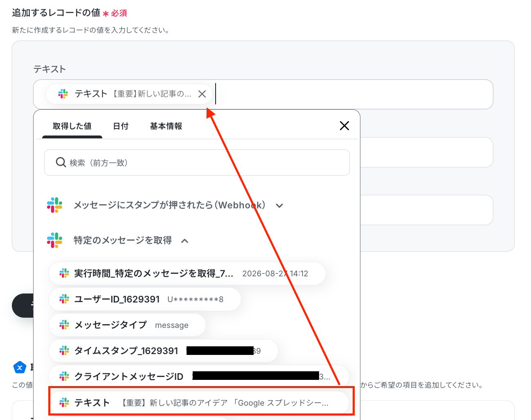The width and height of the screenshot is (531, 420).
Task: Open the 基本情報 tab
Action: pos(166,126)
